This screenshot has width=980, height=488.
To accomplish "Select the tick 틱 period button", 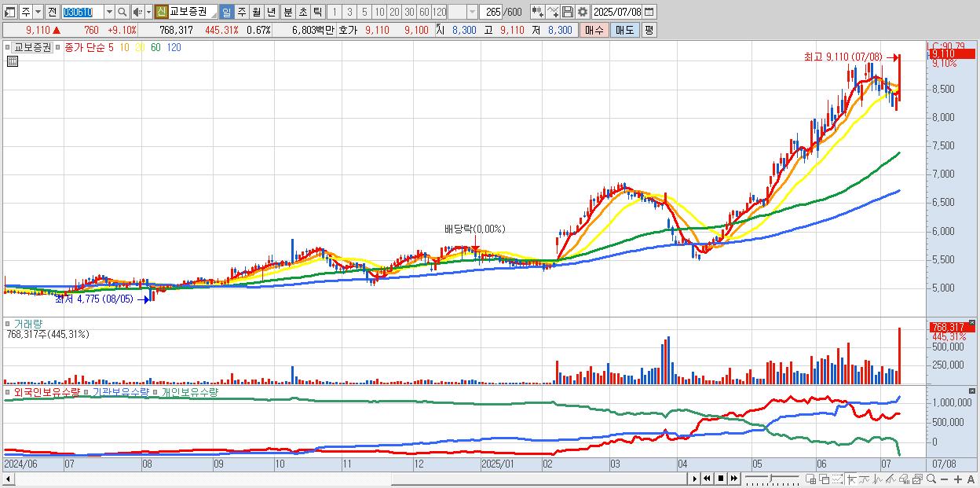I will pyautogui.click(x=317, y=12).
